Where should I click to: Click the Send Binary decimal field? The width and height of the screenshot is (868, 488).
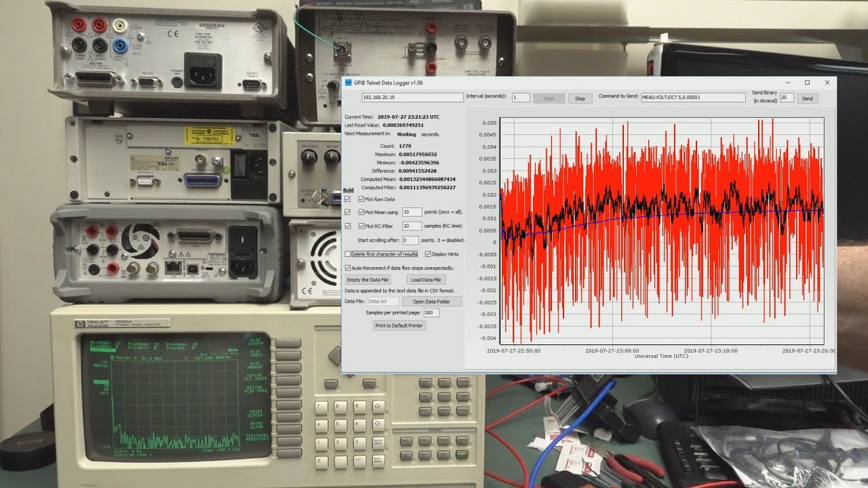pos(787,98)
